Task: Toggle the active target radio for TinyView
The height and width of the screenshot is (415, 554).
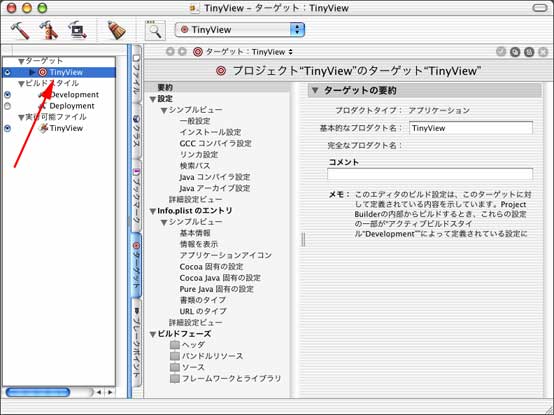Action: 7,72
